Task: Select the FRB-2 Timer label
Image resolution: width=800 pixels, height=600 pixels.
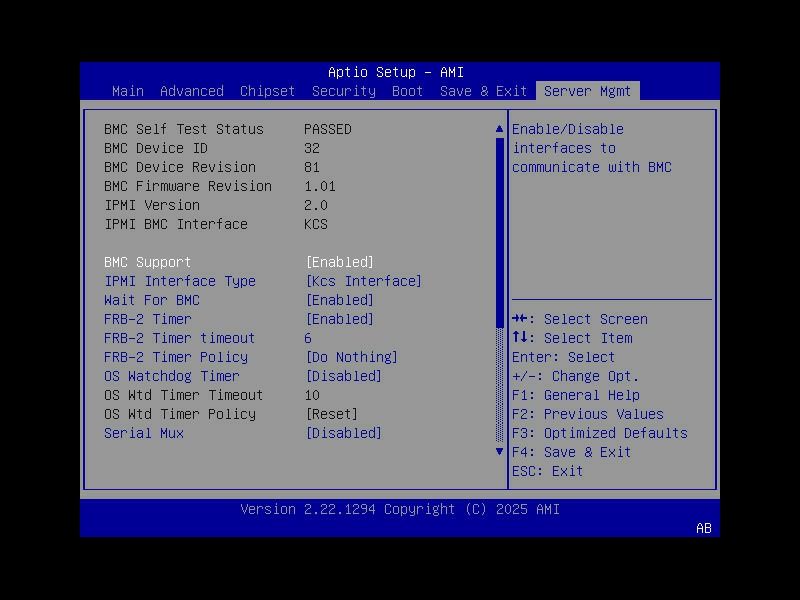Action: [x=147, y=319]
